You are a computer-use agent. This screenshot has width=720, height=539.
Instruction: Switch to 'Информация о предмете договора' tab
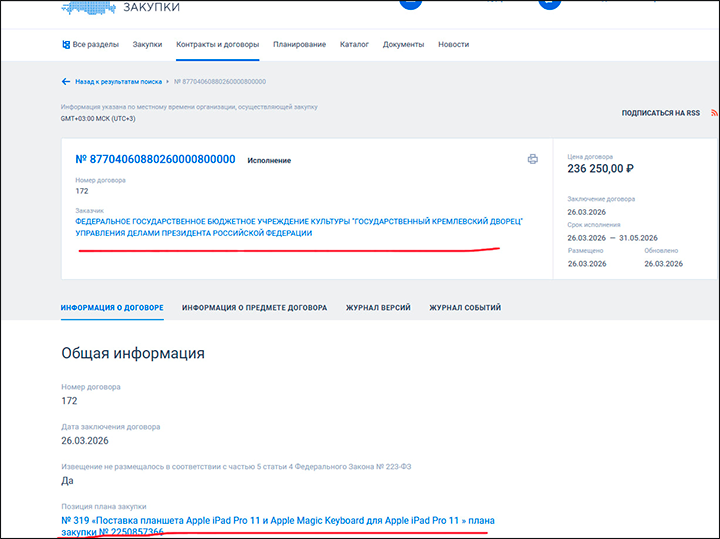click(254, 308)
